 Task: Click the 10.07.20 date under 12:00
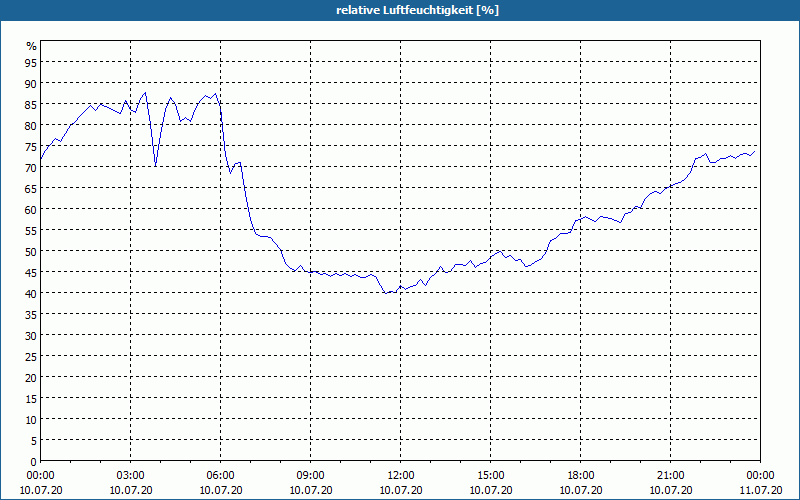click(401, 490)
